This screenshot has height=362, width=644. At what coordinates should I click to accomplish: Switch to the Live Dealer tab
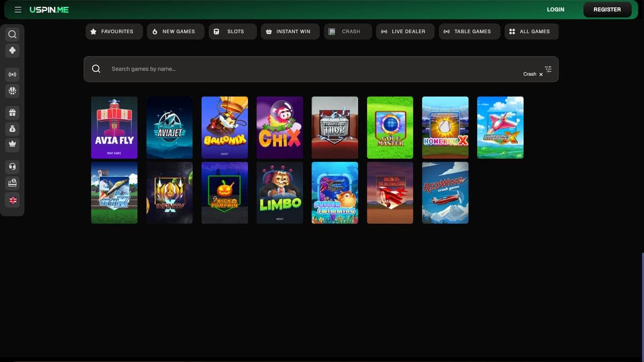[405, 32]
